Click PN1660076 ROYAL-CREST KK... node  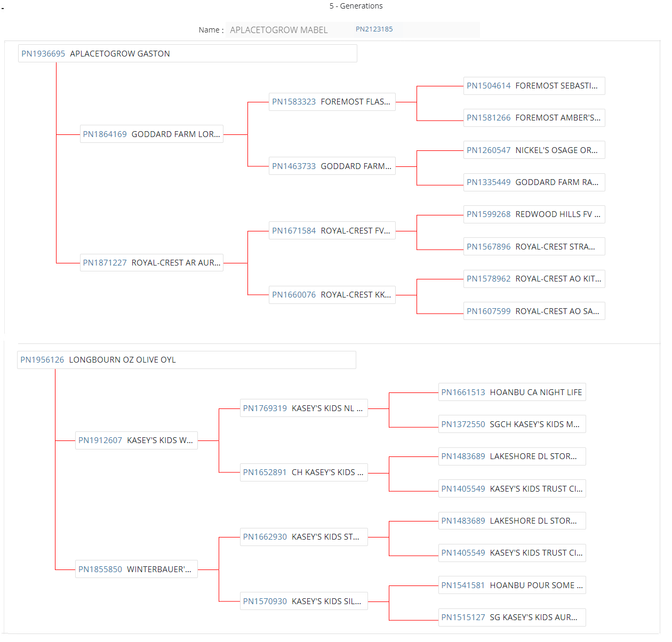pos(331,295)
